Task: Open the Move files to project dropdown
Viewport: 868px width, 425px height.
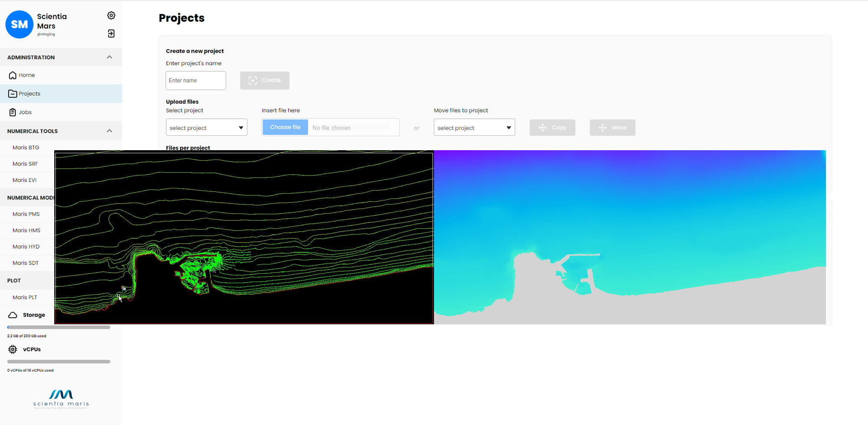Action: tap(473, 127)
